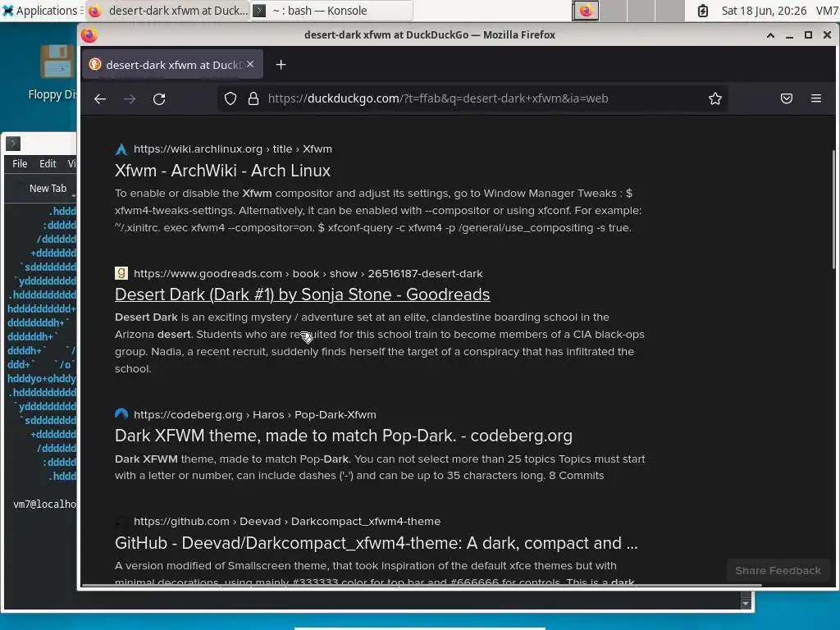
Task: Click the goodreads.com breadcrumb URL
Action: point(308,274)
